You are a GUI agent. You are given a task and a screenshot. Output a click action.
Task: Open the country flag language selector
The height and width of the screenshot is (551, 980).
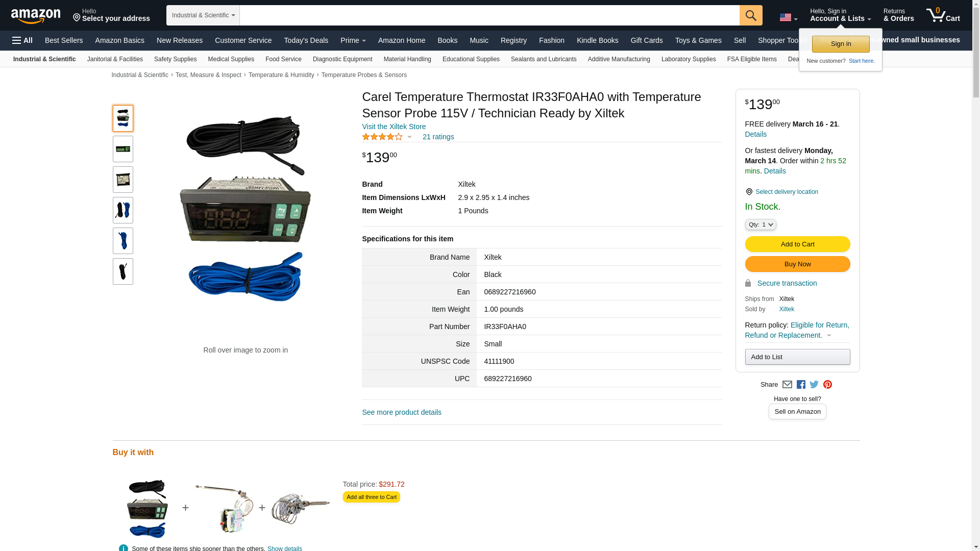[x=788, y=17]
